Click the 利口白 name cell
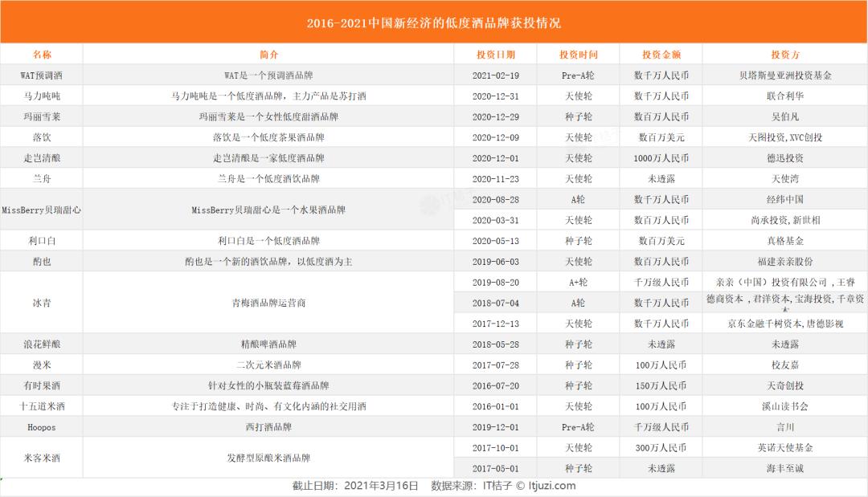 point(42,241)
